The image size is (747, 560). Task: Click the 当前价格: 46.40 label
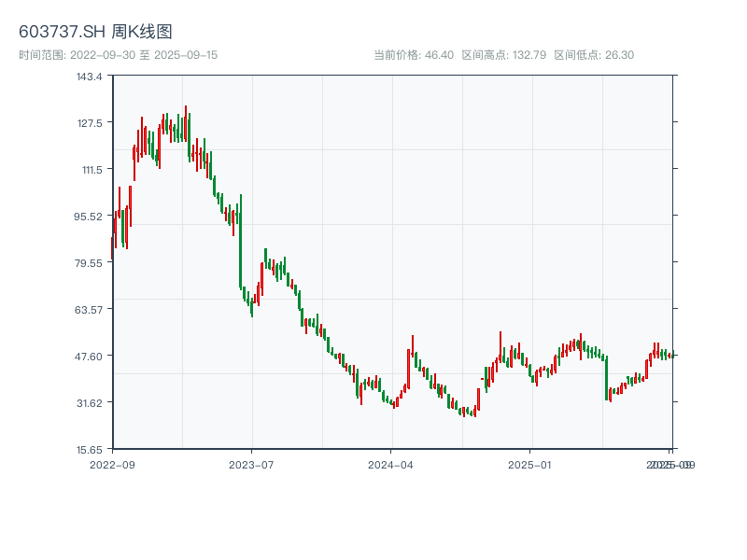pyautogui.click(x=414, y=55)
